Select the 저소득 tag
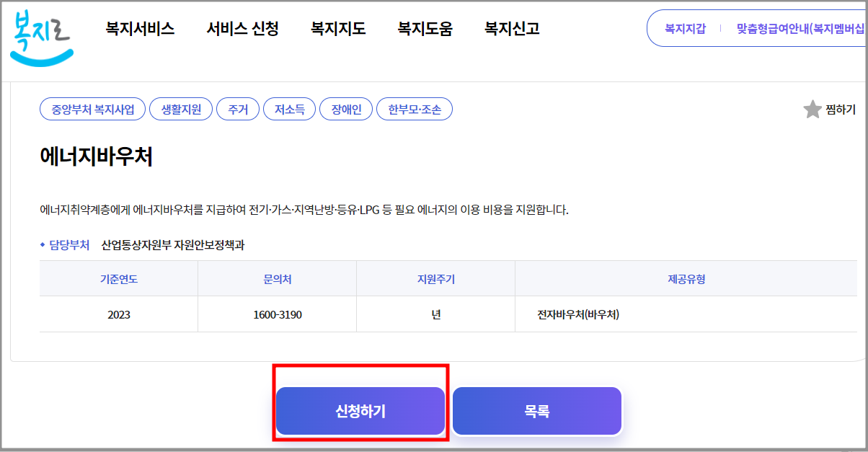 tap(289, 109)
